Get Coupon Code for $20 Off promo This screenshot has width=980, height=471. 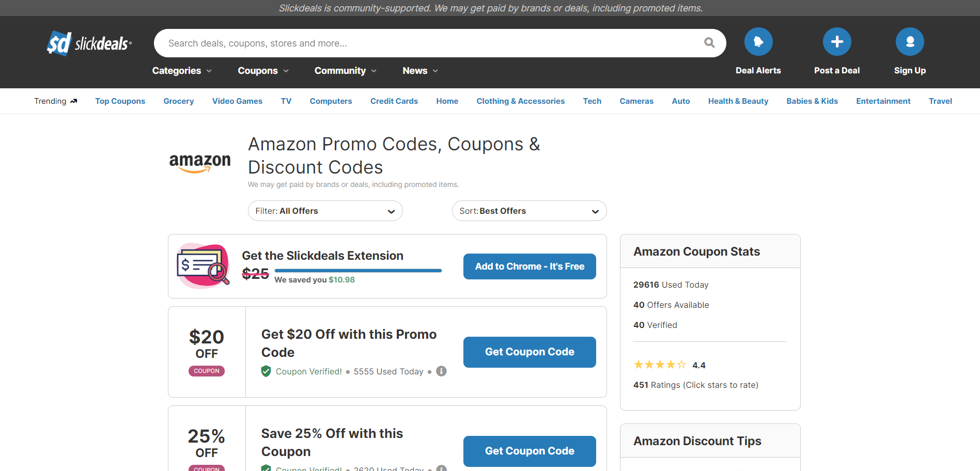point(530,352)
